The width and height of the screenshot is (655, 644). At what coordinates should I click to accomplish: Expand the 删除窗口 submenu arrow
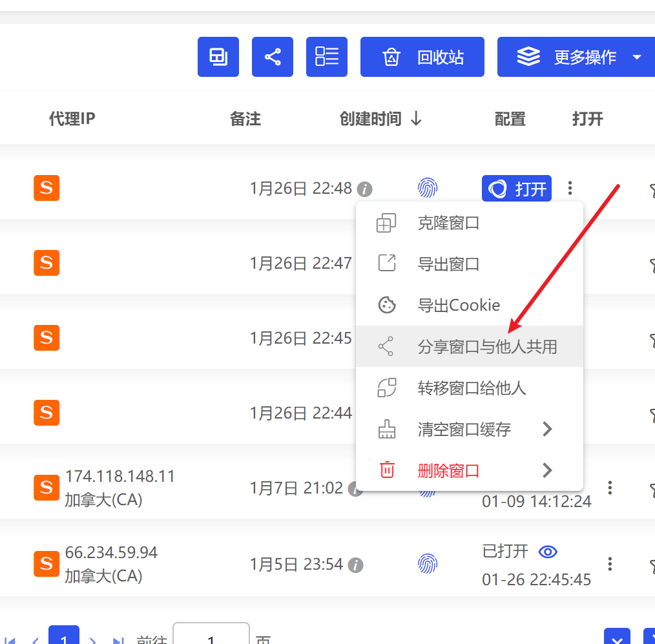(x=547, y=470)
